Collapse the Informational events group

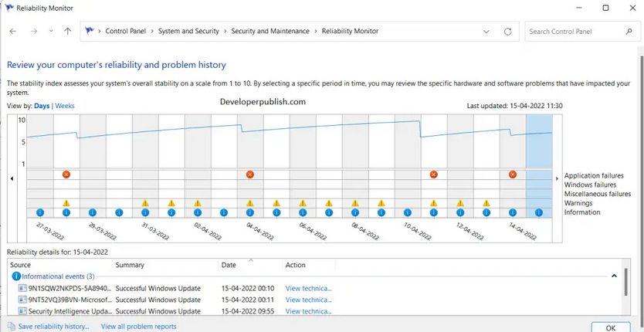[614, 276]
